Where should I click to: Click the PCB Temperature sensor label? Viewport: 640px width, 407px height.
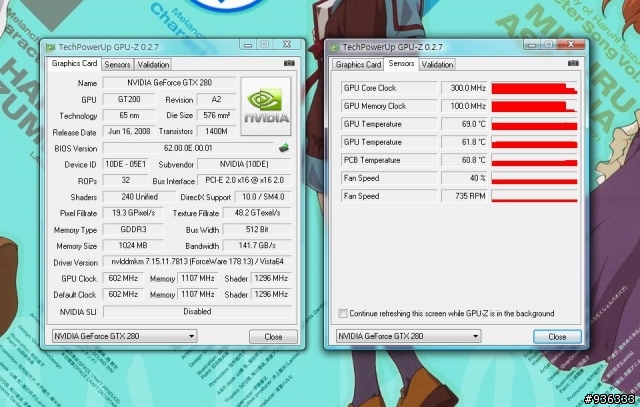pos(389,160)
